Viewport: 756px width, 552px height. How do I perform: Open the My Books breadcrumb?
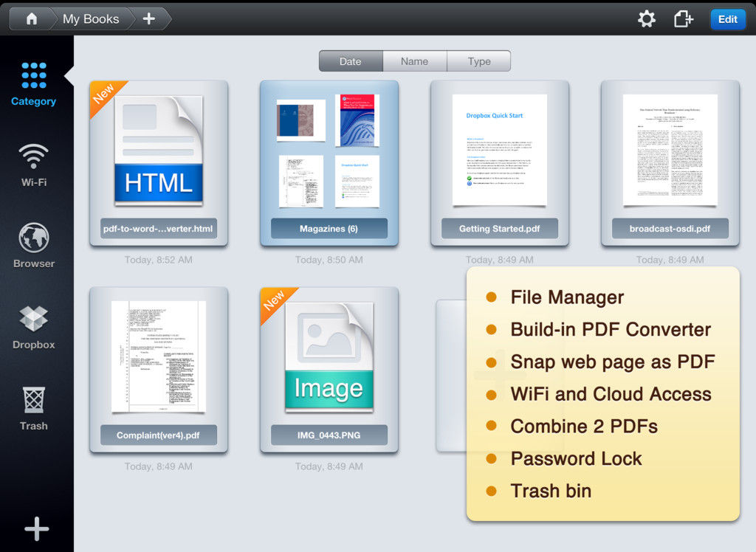91,18
